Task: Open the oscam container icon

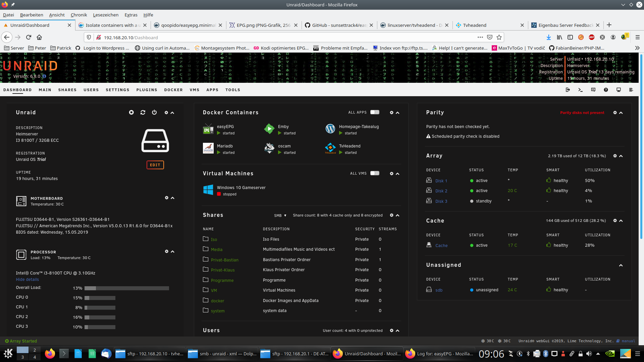Action: [x=269, y=148]
